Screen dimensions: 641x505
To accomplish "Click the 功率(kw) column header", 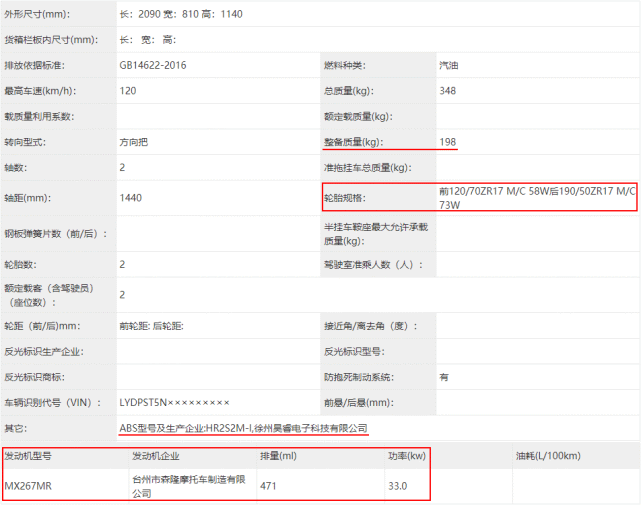I will coord(407,456).
